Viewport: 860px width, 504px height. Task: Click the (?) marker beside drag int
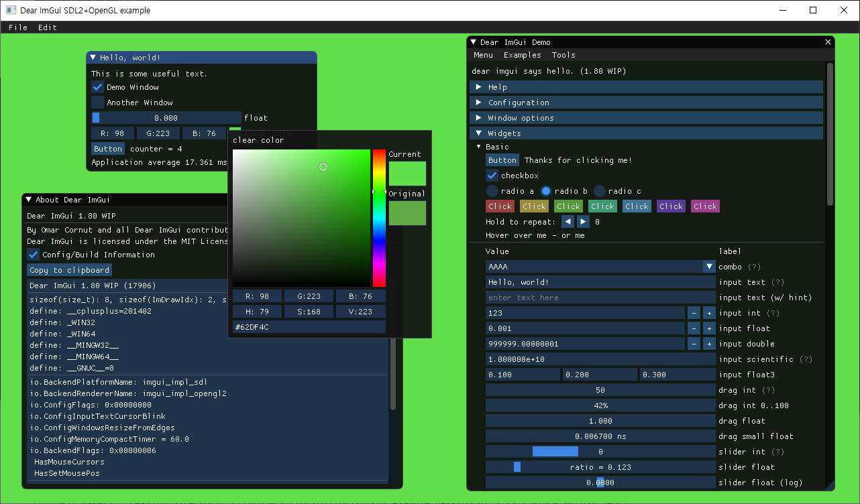[768, 390]
